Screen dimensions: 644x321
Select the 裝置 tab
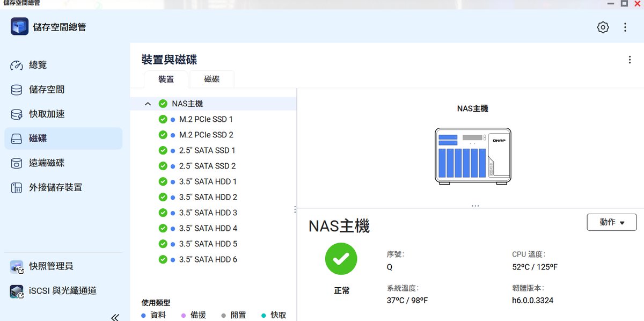(x=166, y=79)
